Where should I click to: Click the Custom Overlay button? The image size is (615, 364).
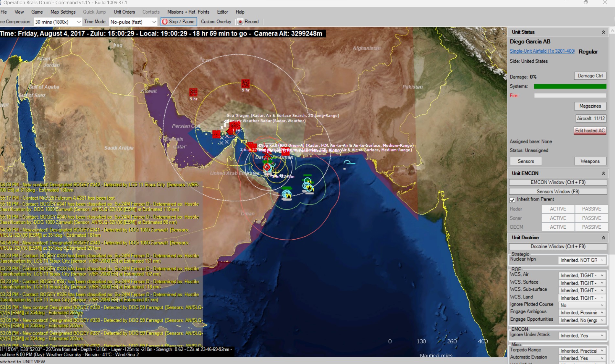[216, 22]
